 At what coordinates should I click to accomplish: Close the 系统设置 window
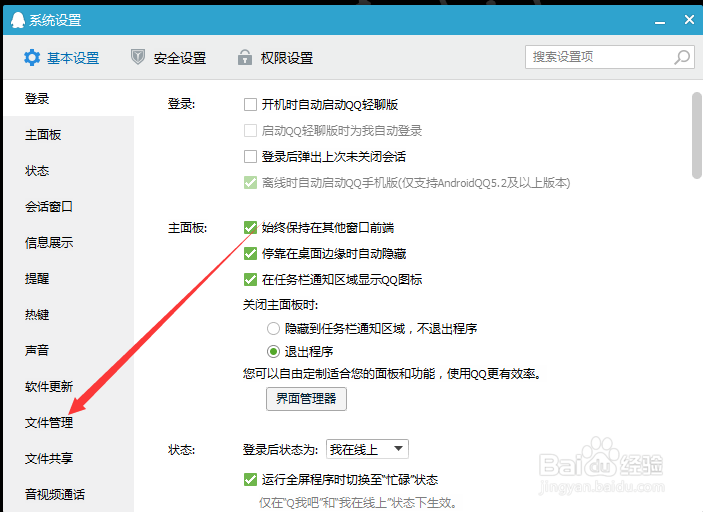click(690, 20)
